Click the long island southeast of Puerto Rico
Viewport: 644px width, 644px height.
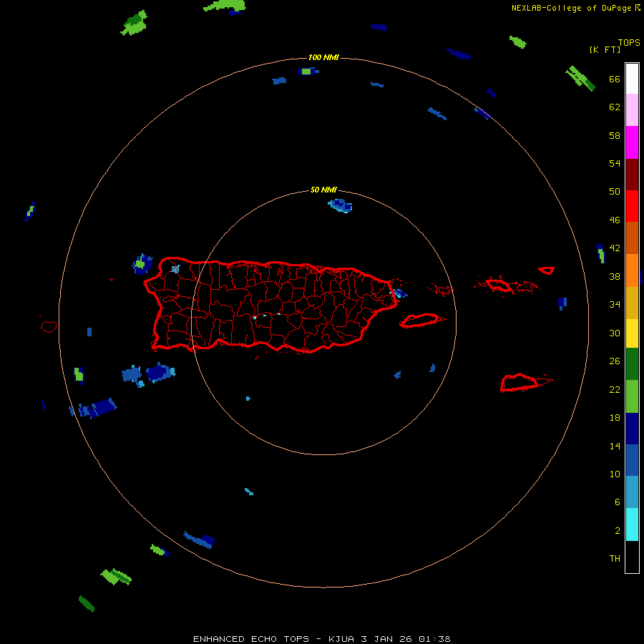pyautogui.click(x=422, y=320)
